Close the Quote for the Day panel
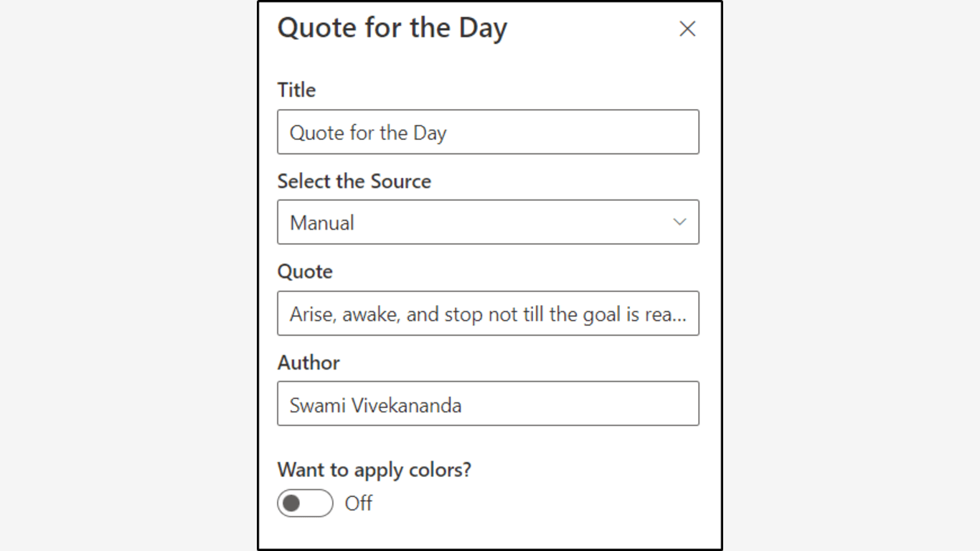 click(687, 29)
